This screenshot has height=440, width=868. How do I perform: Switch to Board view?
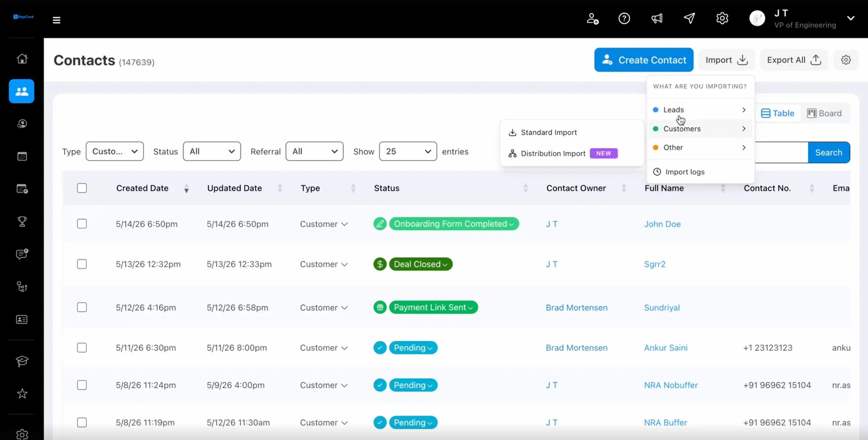(824, 113)
